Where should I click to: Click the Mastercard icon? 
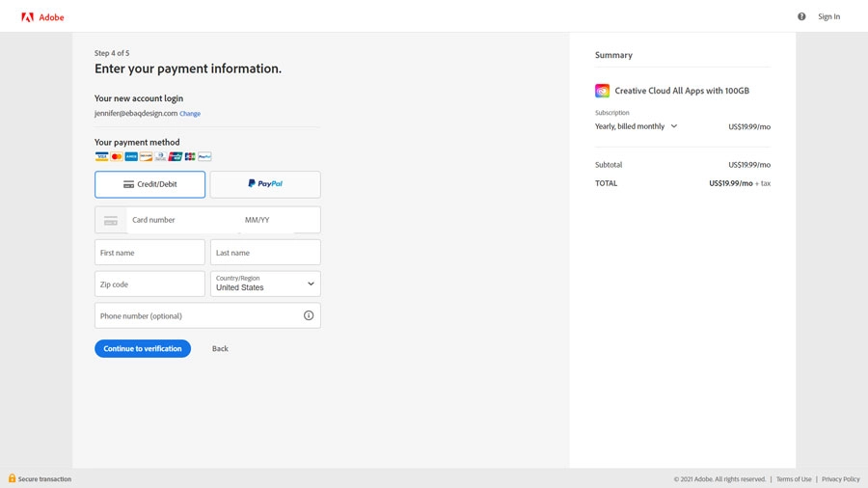click(117, 156)
